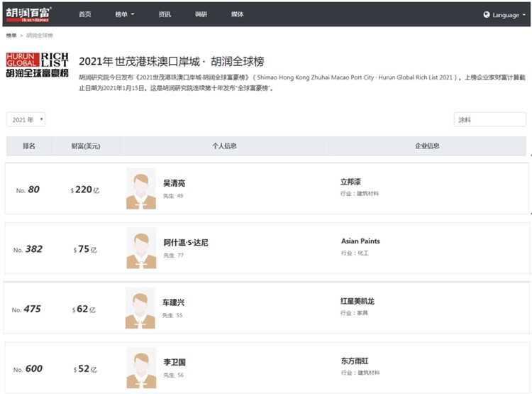Viewport: 532px width, 394px height.
Task: Click 先生 49 under 吴清亮
Action: tap(173, 196)
